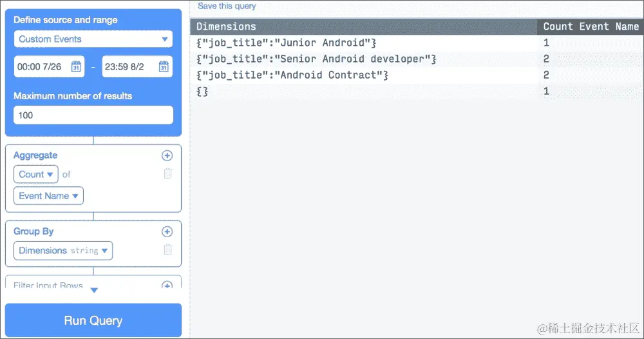Select the Senior Android developer result row

[417, 59]
